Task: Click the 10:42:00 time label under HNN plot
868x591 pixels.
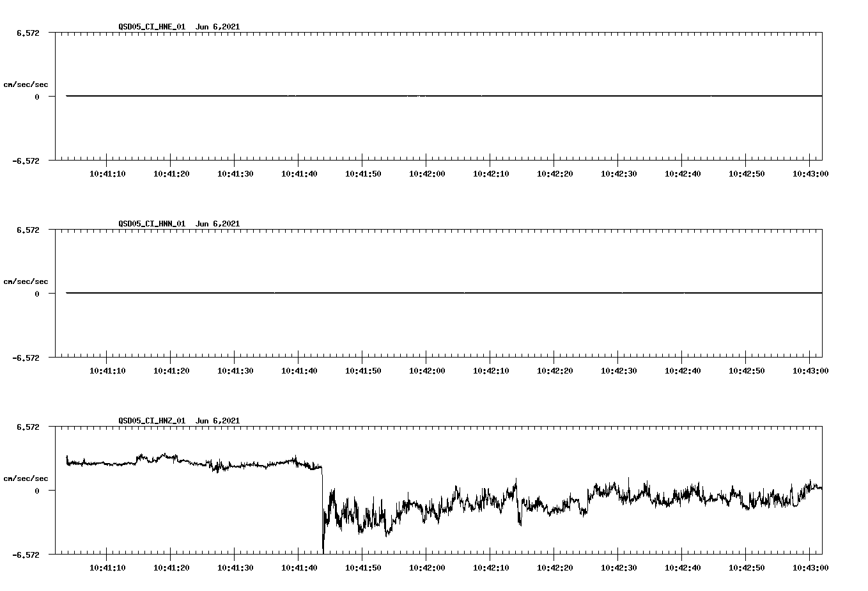Action: tap(427, 371)
